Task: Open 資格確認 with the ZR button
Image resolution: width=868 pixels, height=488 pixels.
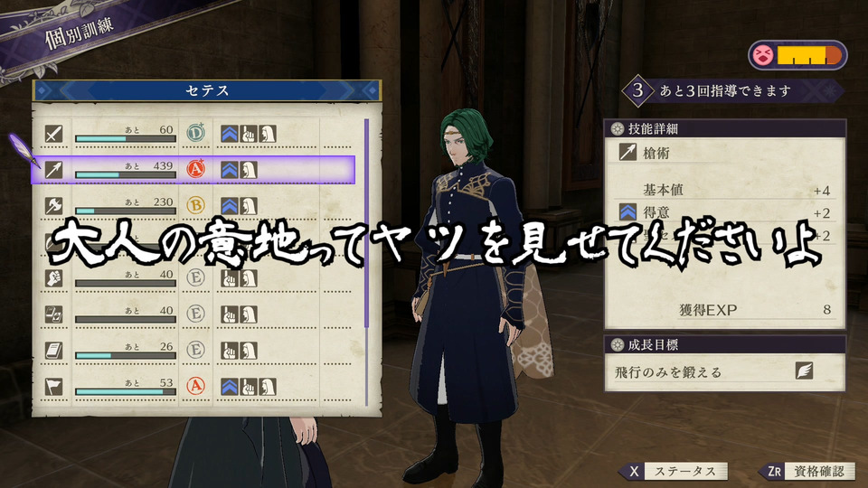Action: (x=807, y=472)
